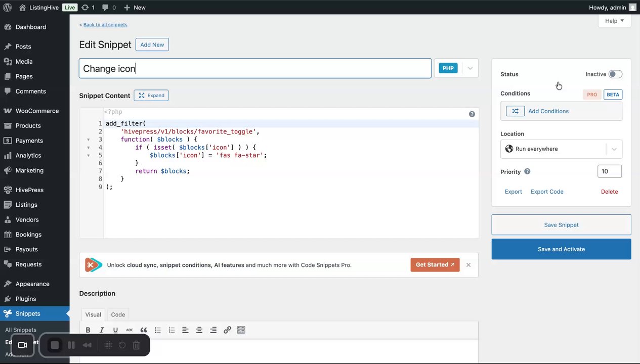
Task: Insert link in description editor
Action: pos(227,330)
